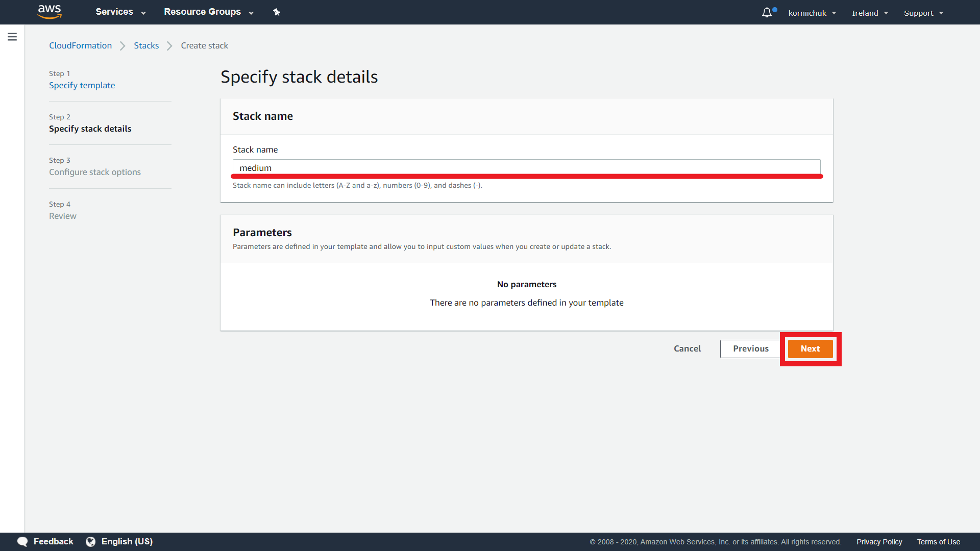
Task: Click the Next button to proceed
Action: (x=811, y=348)
